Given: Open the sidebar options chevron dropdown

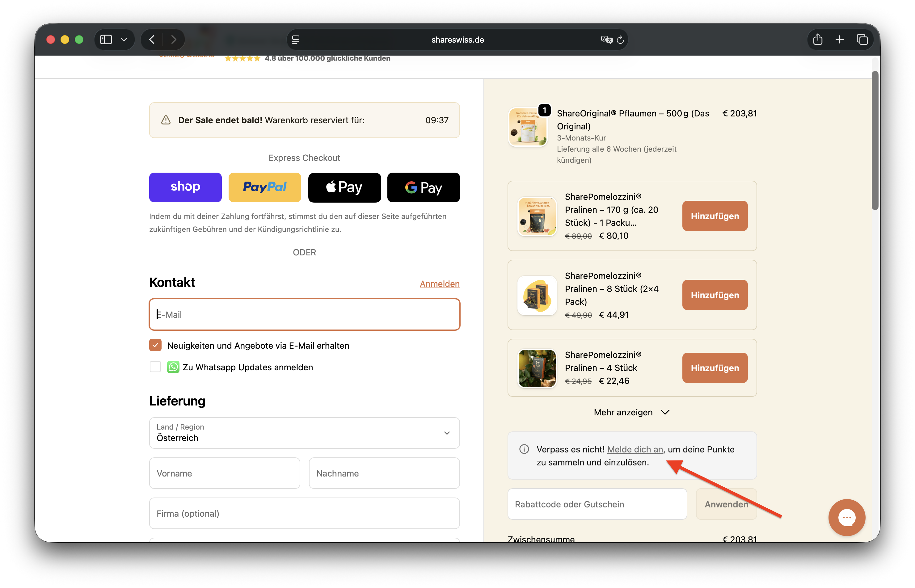Looking at the screenshot, I should pos(124,40).
